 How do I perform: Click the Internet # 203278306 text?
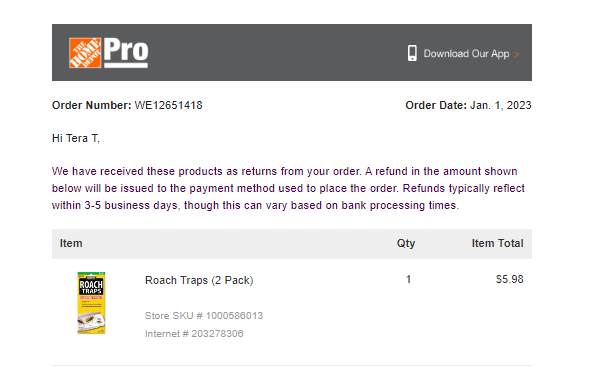click(194, 334)
